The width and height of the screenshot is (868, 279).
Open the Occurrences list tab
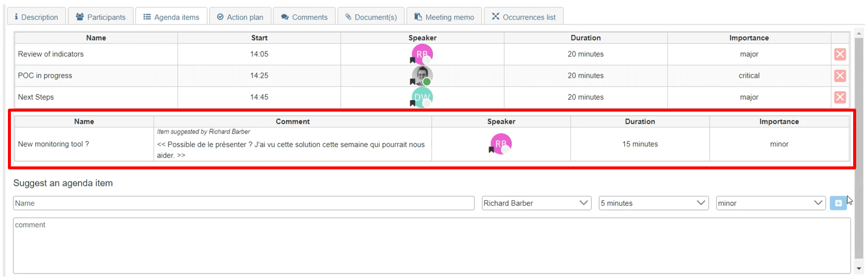[x=523, y=17]
